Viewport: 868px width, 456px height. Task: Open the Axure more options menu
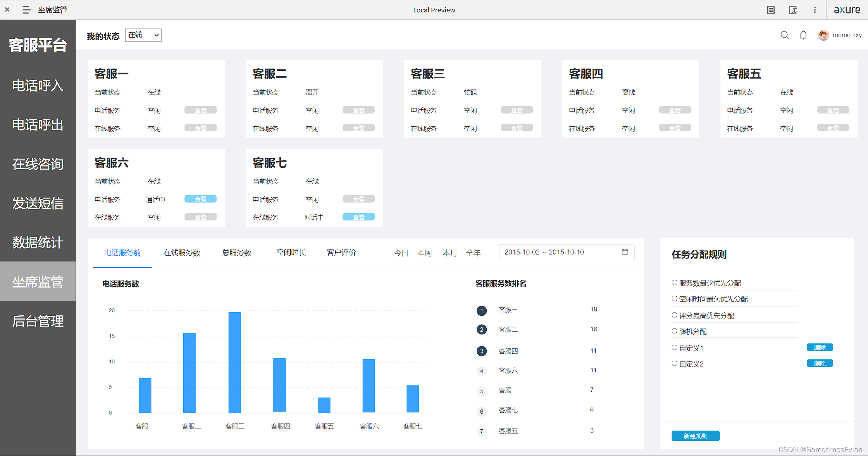click(x=815, y=10)
